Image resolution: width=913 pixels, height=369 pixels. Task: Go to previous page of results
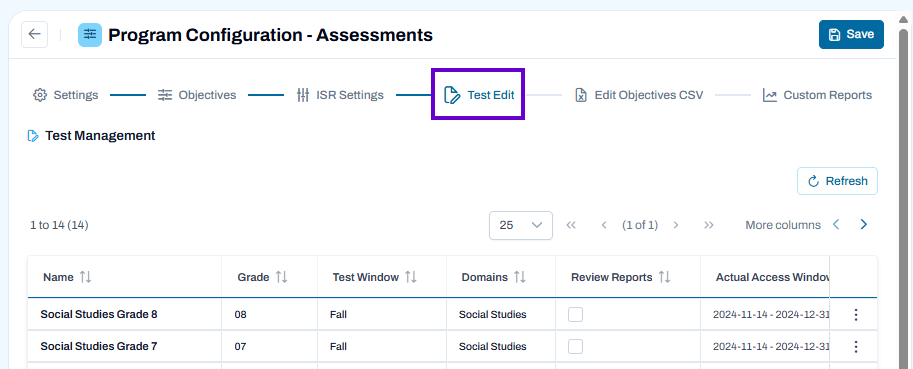604,225
